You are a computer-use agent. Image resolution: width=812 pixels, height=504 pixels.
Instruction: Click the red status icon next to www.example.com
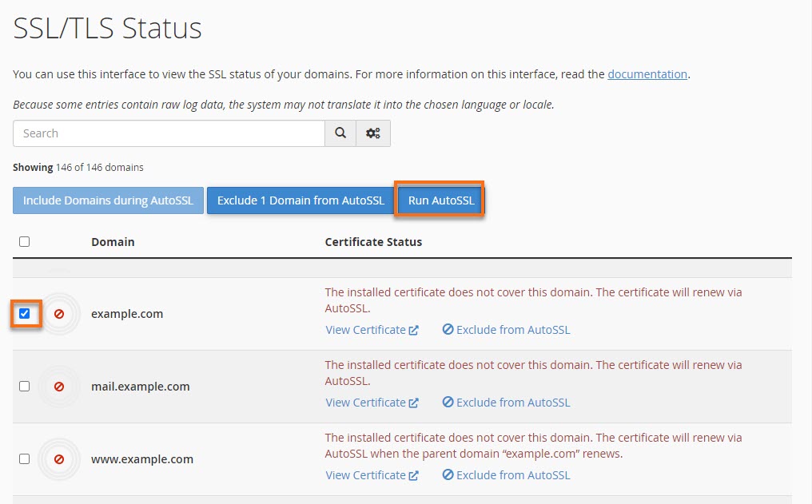click(x=60, y=459)
